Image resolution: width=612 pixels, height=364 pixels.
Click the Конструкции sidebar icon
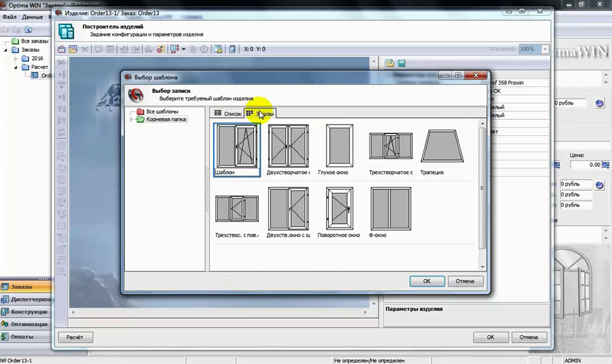pos(5,312)
